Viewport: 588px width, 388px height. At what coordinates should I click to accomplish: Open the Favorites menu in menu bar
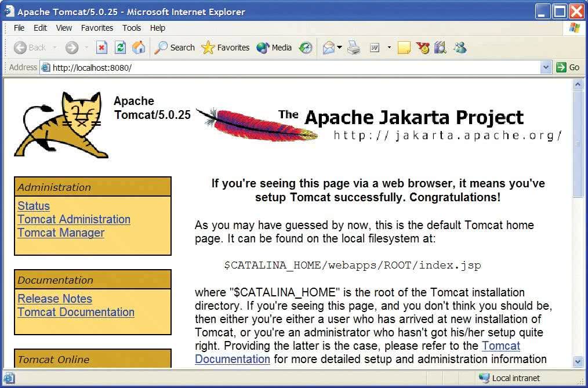(97, 28)
